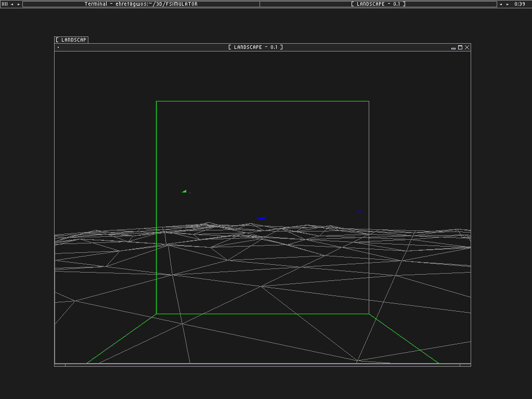Minimize the LANDSCAPE window

(x=453, y=47)
